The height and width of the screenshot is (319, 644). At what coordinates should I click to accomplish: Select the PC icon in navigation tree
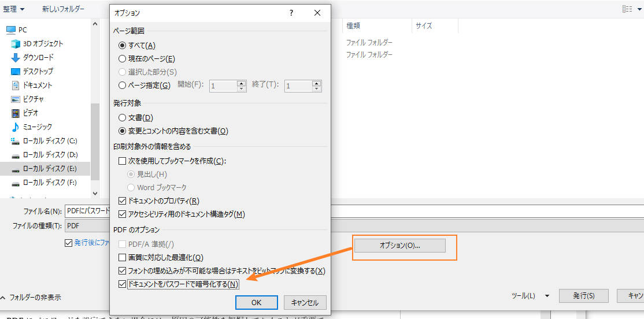tap(10, 29)
